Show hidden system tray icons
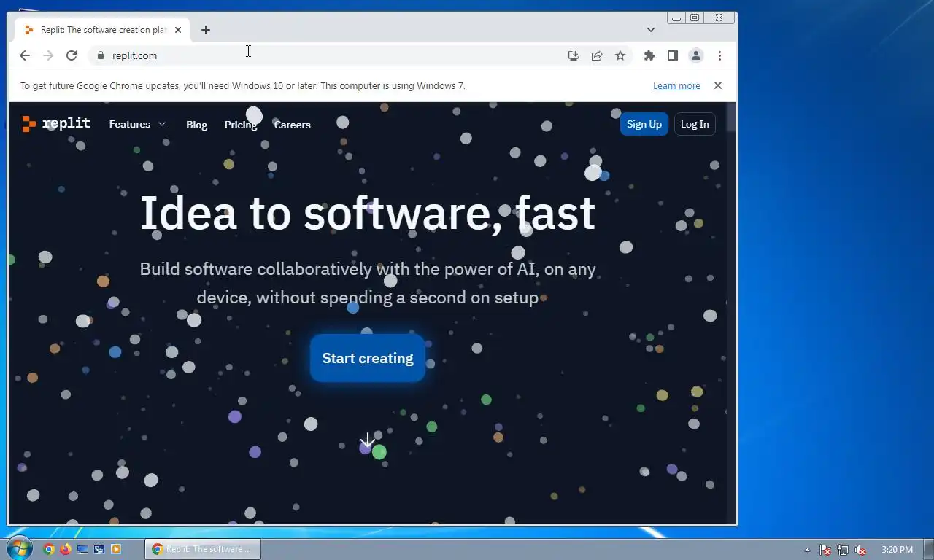This screenshot has width=934, height=560. (807, 550)
